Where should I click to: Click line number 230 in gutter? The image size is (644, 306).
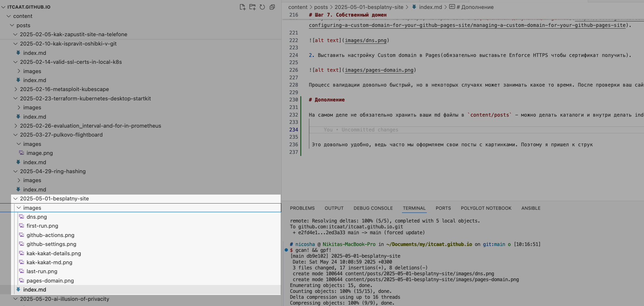click(294, 100)
